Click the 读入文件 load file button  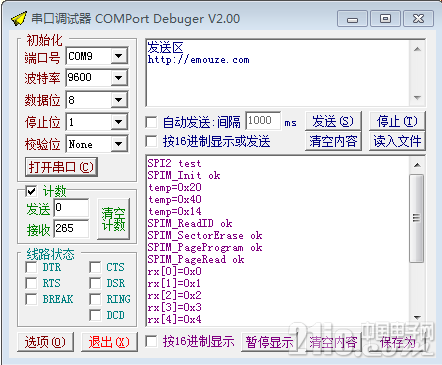pos(397,141)
